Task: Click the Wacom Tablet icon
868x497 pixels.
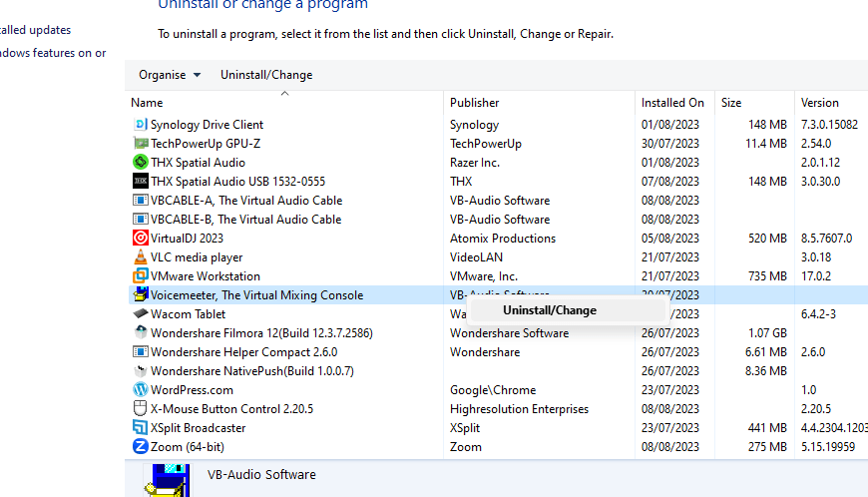Action: (x=141, y=313)
